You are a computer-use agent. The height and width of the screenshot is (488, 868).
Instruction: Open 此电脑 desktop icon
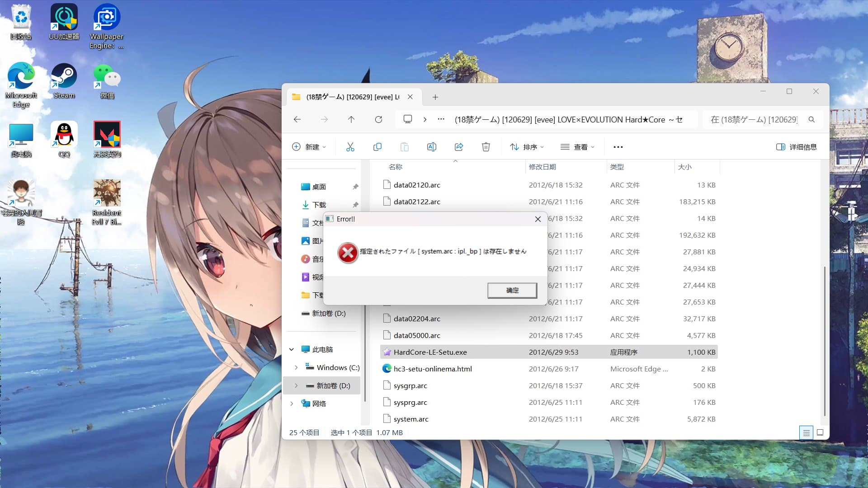pos(21,140)
